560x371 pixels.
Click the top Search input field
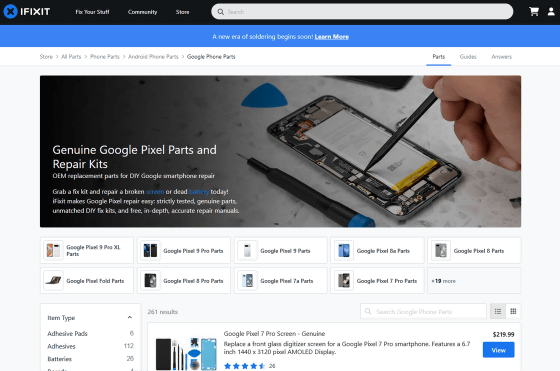tap(362, 12)
